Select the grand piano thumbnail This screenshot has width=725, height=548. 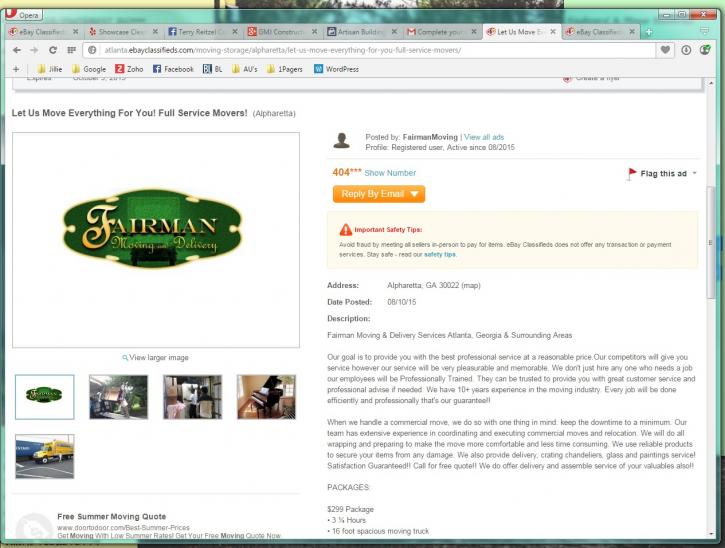click(x=266, y=397)
